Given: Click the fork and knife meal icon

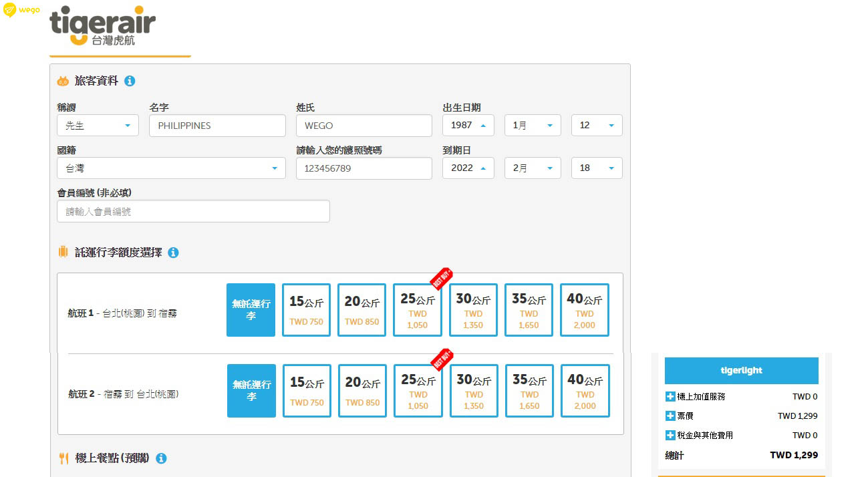Looking at the screenshot, I should [x=63, y=458].
